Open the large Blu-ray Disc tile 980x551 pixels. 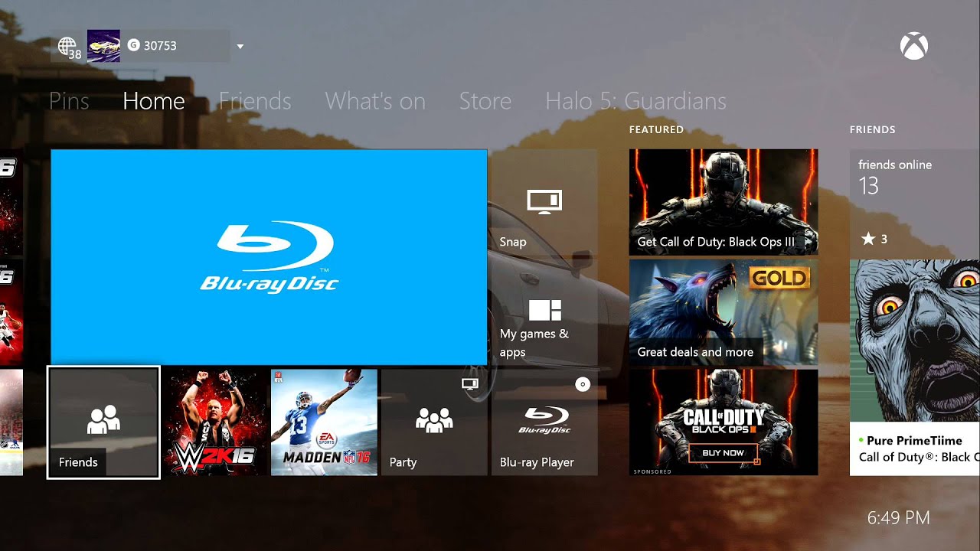pos(269,257)
